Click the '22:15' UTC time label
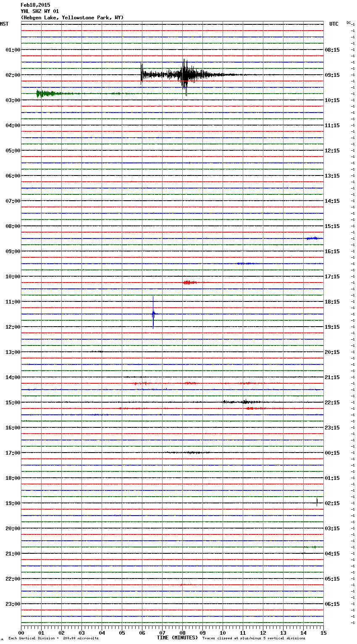 tap(332, 403)
